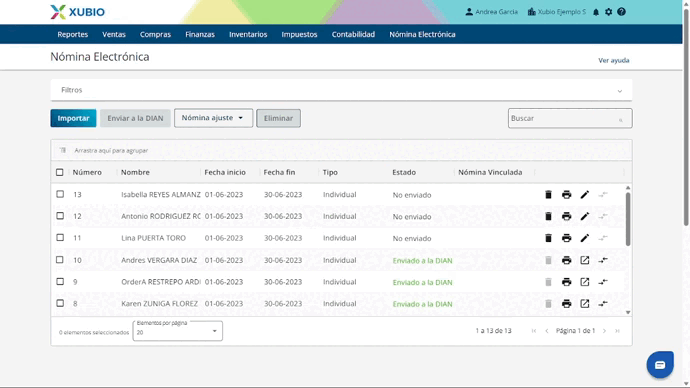
Task: Print Karen ZUNIGA FLOREZ payroll
Action: [566, 304]
